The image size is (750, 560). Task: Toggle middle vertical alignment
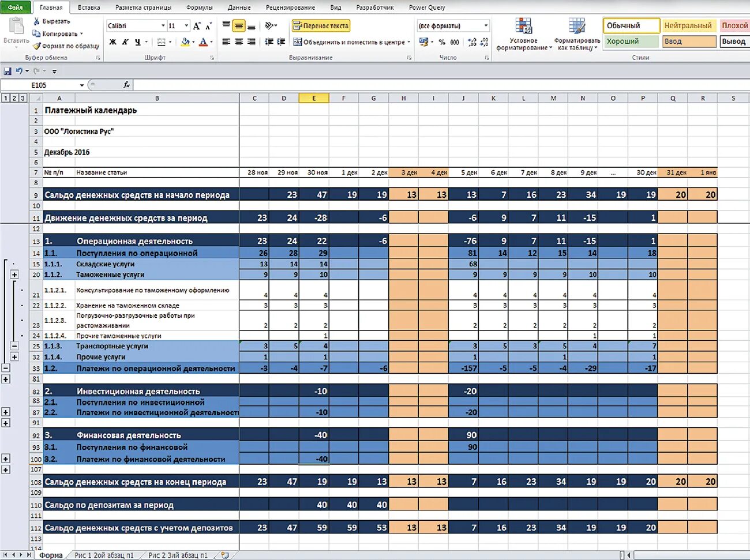[x=239, y=26]
